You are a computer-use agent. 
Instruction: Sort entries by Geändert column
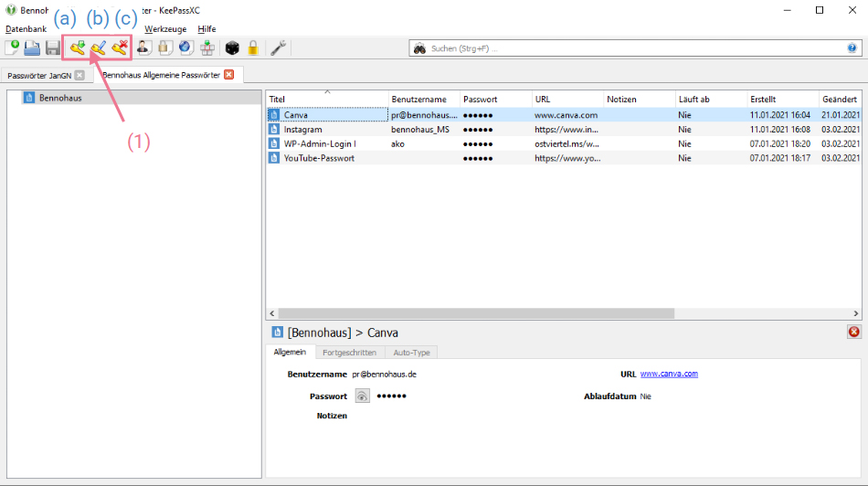(x=840, y=99)
